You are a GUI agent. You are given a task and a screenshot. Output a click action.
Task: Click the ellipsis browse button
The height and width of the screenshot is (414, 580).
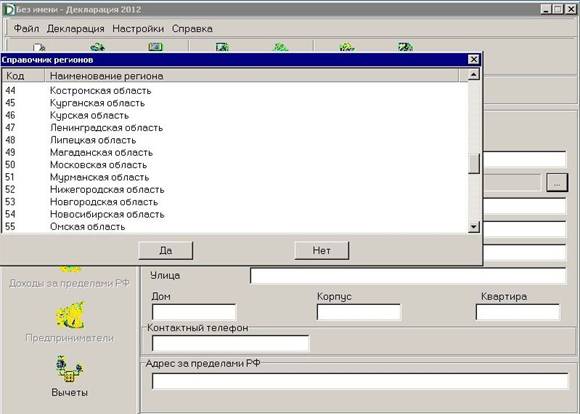(x=557, y=182)
